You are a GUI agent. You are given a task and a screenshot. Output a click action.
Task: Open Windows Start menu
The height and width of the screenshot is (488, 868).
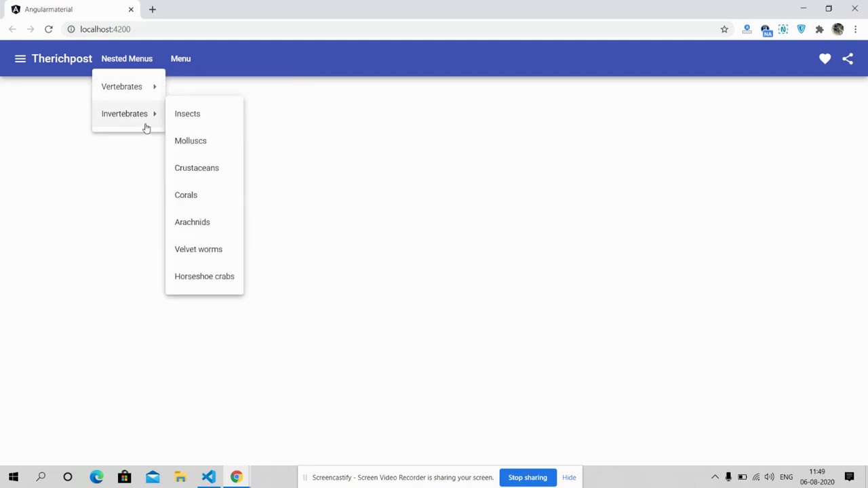pyautogui.click(x=14, y=477)
